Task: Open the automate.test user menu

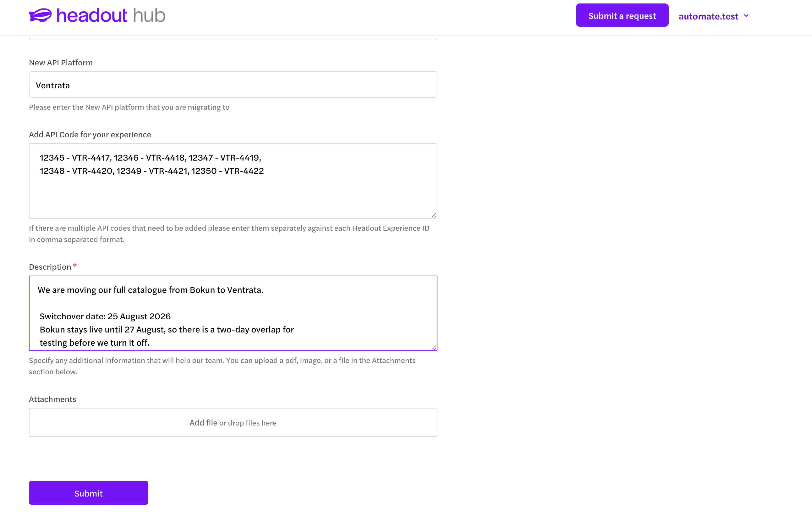Action: point(714,16)
